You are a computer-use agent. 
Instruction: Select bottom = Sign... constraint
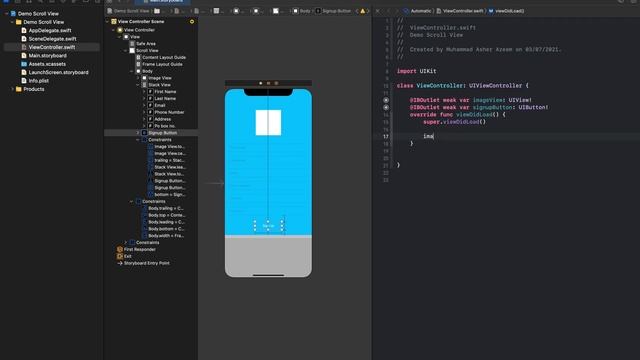point(170,194)
